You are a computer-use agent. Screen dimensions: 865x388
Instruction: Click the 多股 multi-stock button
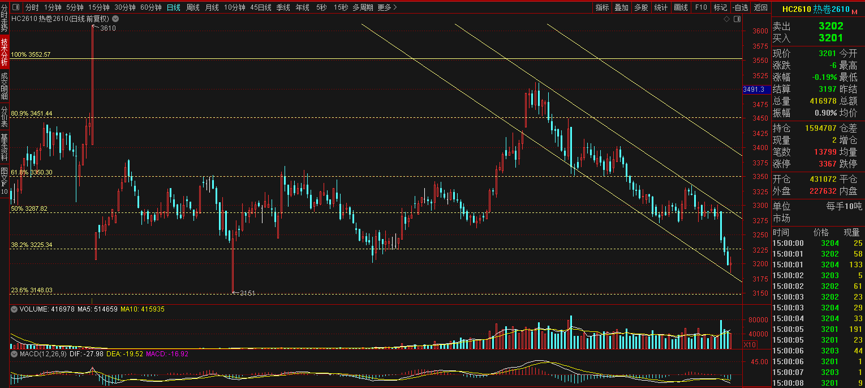point(640,8)
